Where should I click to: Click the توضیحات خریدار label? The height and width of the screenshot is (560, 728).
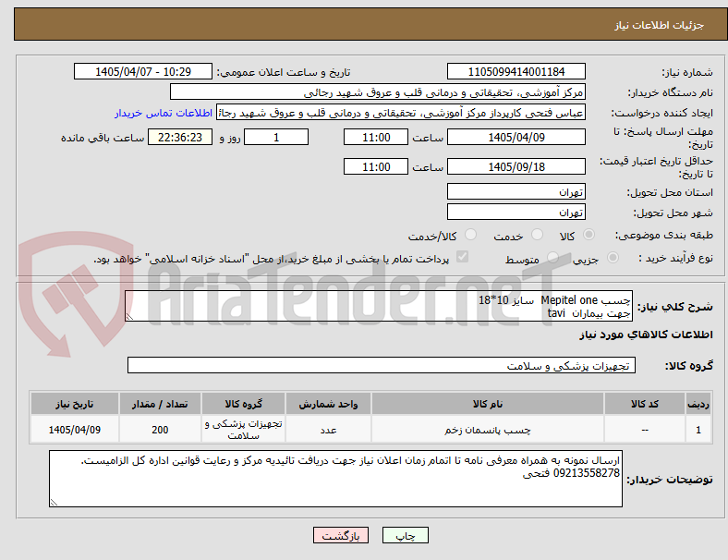click(x=670, y=480)
